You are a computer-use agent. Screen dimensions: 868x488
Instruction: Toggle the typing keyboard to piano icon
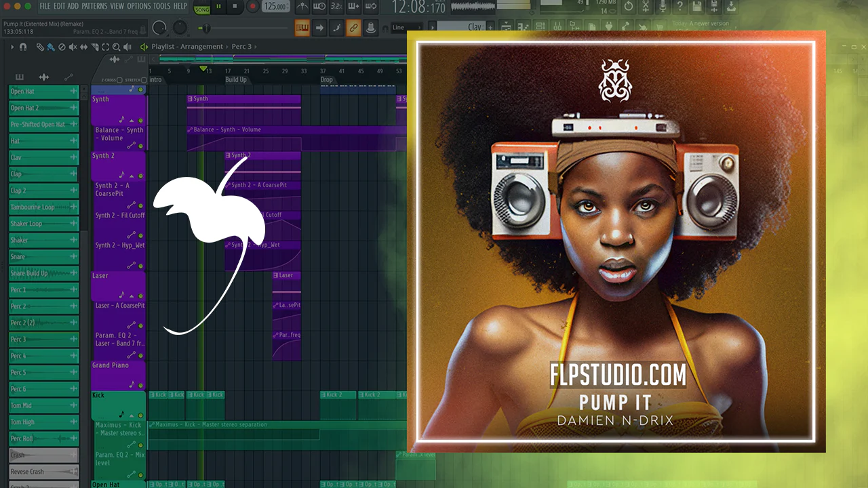point(302,28)
